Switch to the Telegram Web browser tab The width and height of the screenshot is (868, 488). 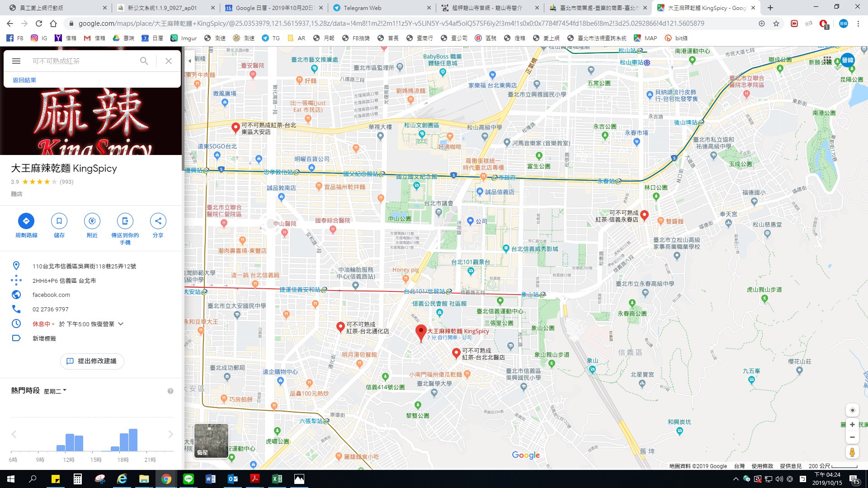(362, 8)
